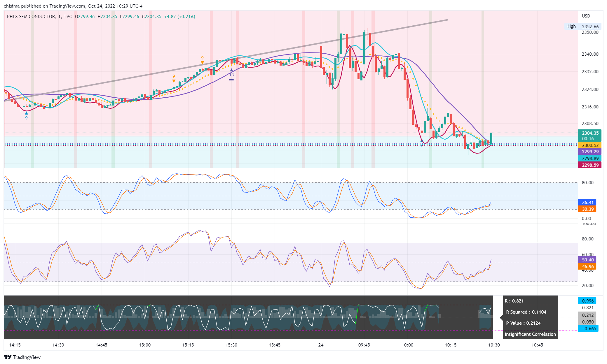Click the purple 2299.29 price tag
Viewport: 607px width, 364px height.
pyautogui.click(x=590, y=152)
